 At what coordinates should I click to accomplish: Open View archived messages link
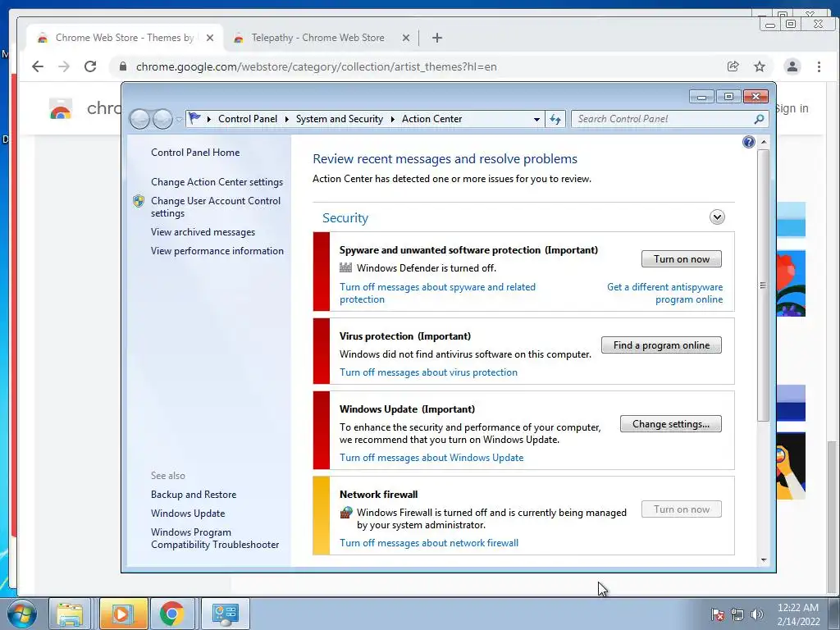203,232
